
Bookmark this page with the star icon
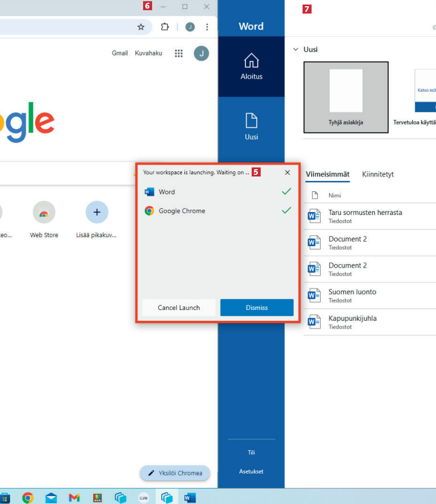(141, 27)
